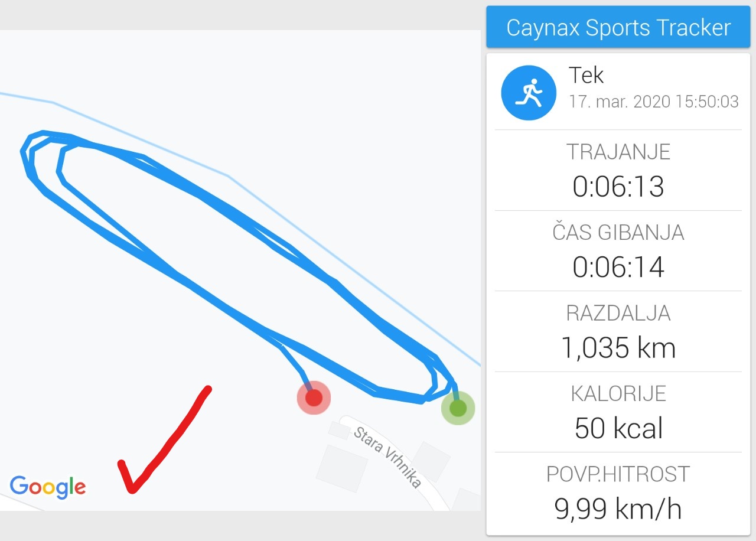Select the Povp.hitrost value 9,99 km/h
The image size is (756, 541).
click(618, 509)
